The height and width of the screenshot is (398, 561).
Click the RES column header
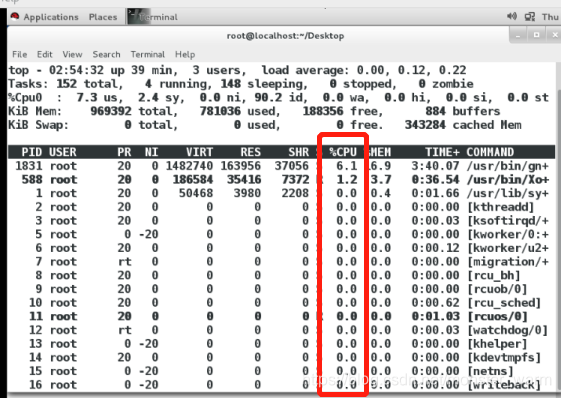click(x=250, y=152)
